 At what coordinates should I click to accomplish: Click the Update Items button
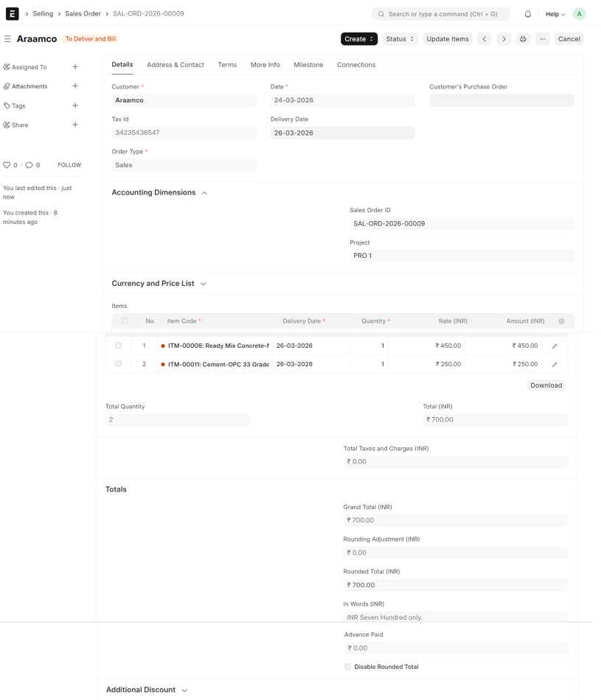[x=448, y=39]
